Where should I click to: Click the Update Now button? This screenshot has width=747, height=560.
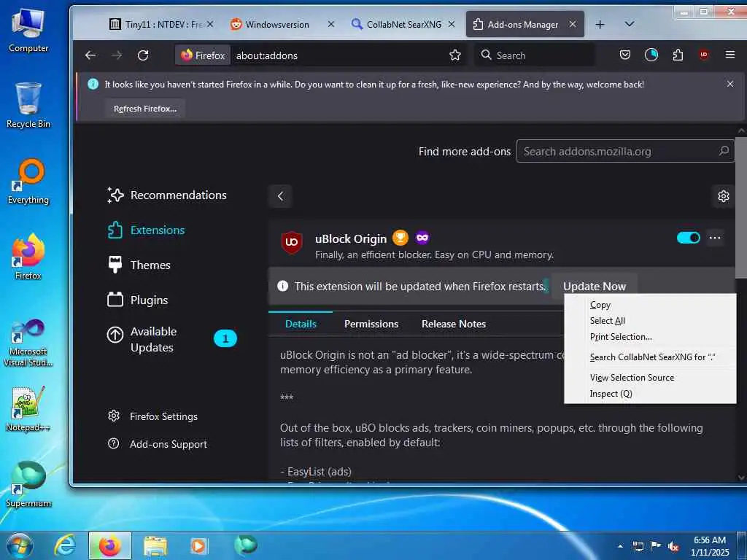[594, 286]
